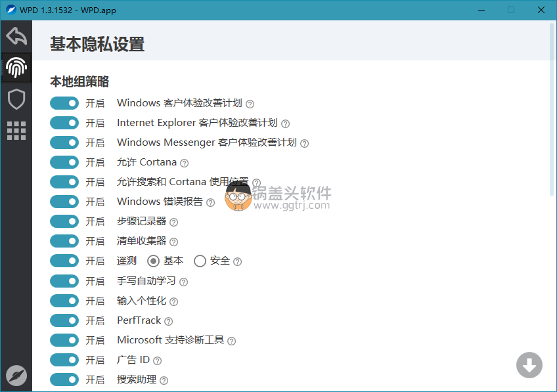Click the Windows 错误报告 label
This screenshot has width=557, height=392.
click(x=160, y=202)
